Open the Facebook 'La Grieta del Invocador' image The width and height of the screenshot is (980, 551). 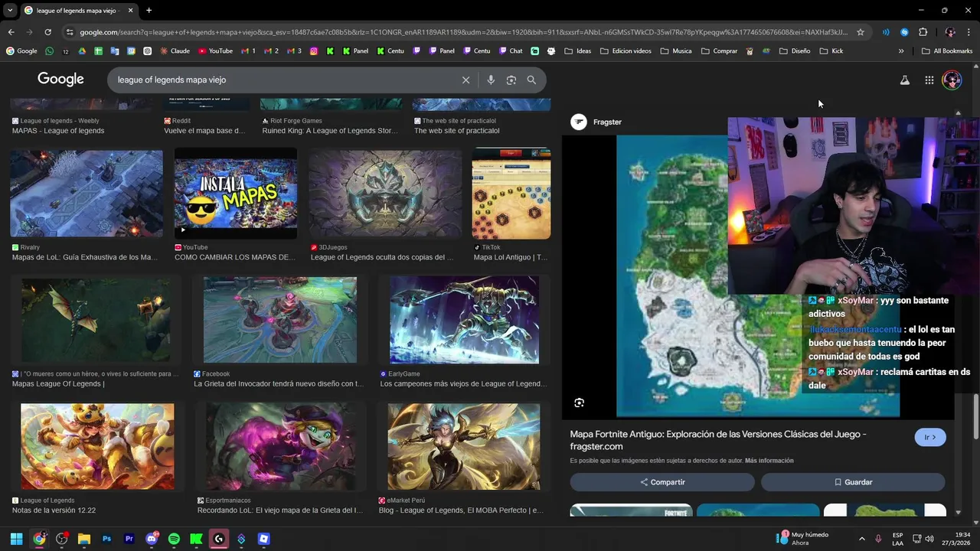(280, 320)
